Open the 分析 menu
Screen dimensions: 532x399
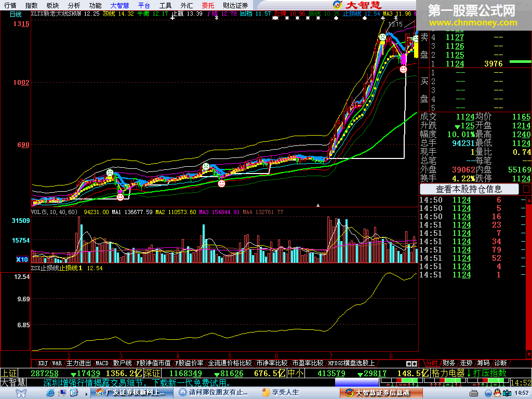click(x=74, y=5)
